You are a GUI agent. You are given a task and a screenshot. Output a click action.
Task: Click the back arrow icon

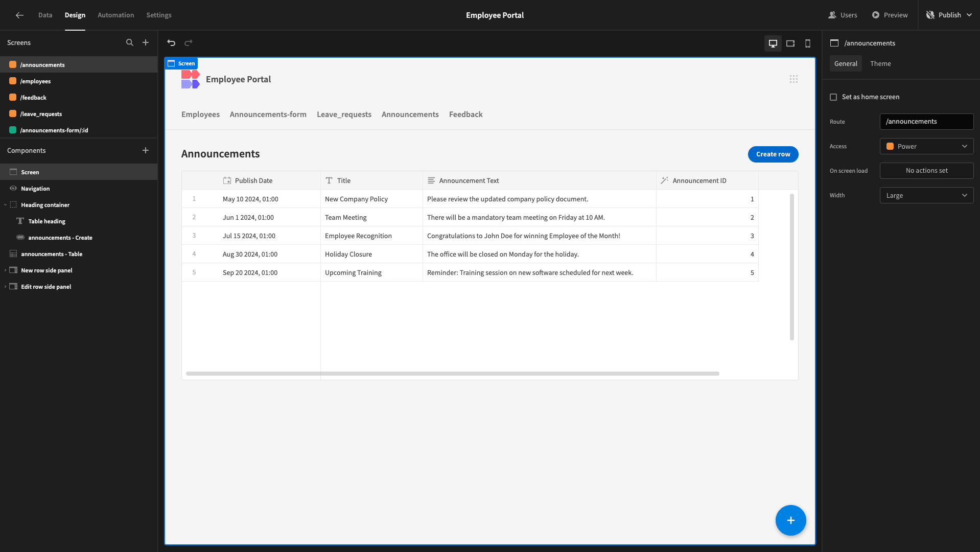tap(19, 15)
